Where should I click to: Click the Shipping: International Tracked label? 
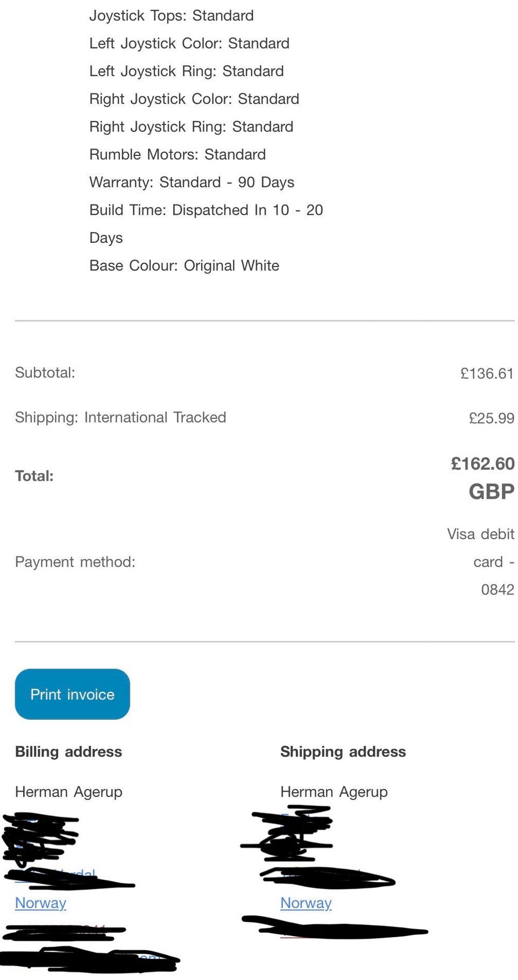click(x=120, y=417)
